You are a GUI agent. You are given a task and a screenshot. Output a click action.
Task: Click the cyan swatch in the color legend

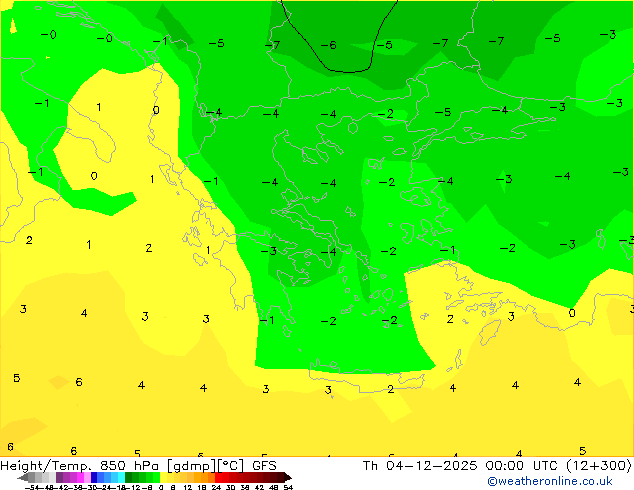(121, 477)
